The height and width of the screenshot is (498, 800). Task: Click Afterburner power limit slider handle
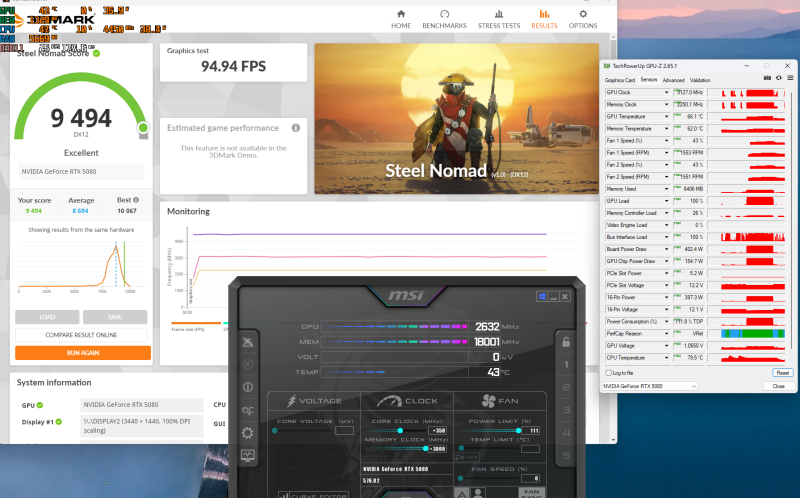[518, 431]
